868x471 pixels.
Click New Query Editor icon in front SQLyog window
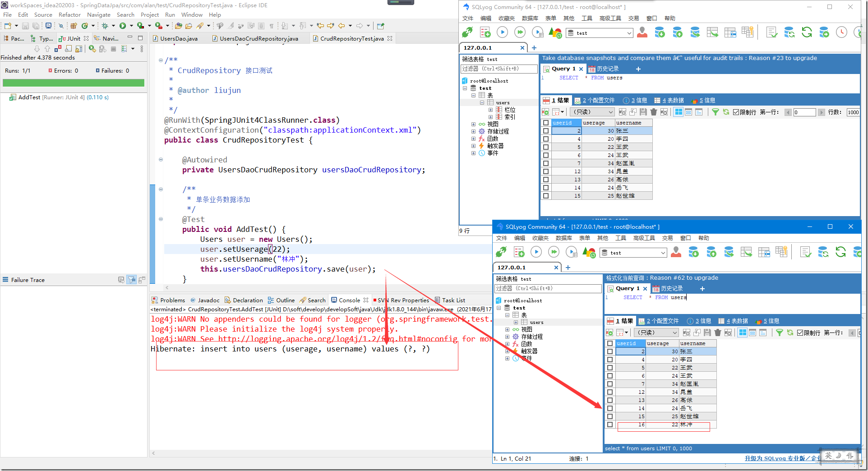[519, 252]
